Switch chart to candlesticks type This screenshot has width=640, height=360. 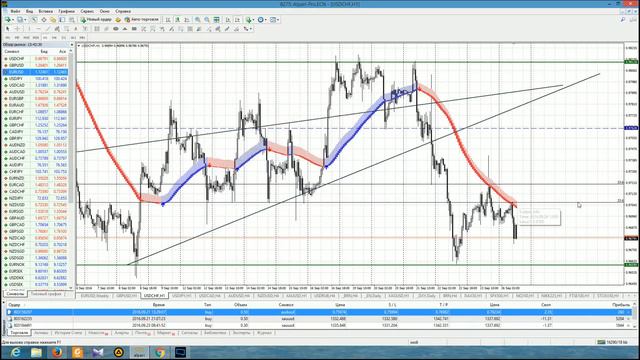click(177, 20)
